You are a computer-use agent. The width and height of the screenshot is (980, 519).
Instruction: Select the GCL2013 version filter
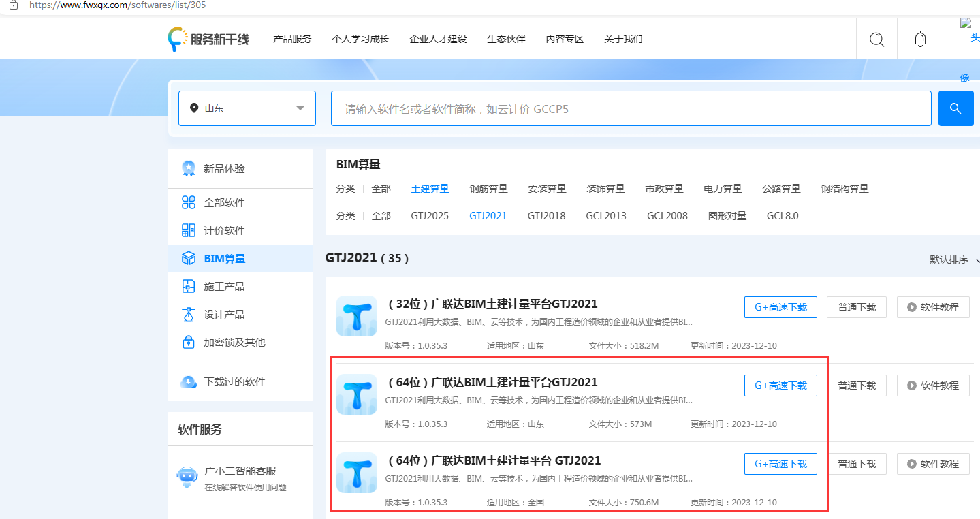point(606,216)
